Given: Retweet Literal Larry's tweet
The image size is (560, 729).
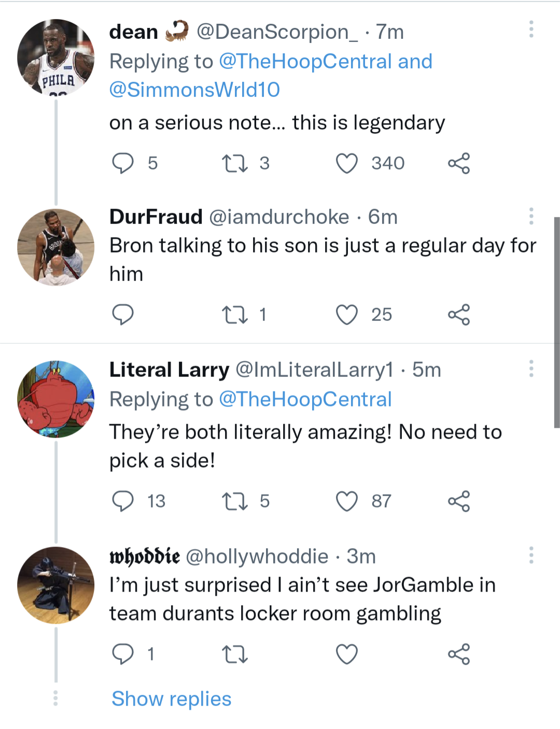Looking at the screenshot, I should [x=234, y=501].
